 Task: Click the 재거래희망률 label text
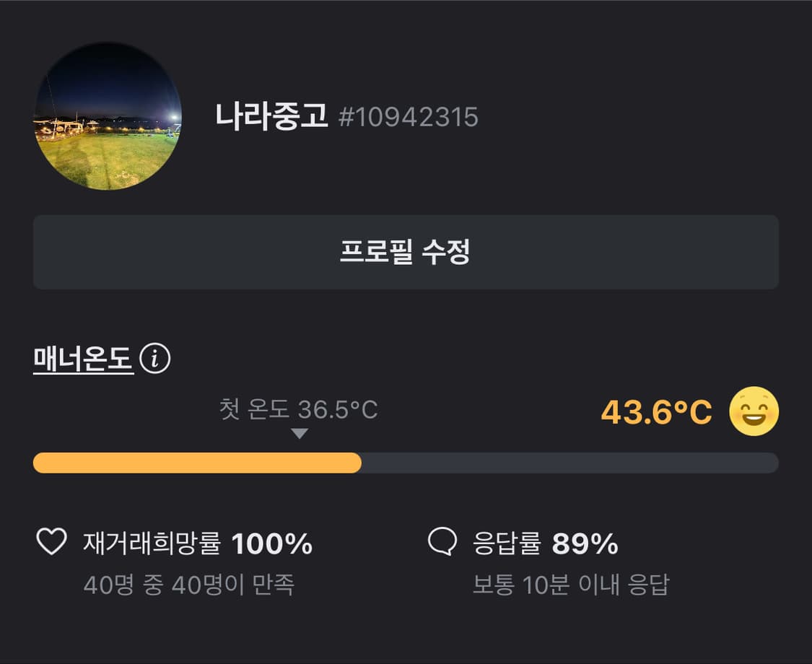coord(152,543)
